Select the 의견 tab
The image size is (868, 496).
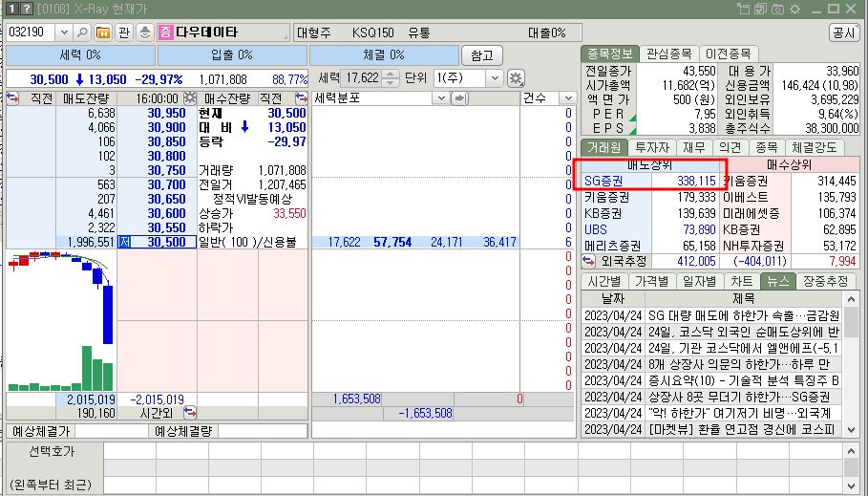pyautogui.click(x=730, y=147)
